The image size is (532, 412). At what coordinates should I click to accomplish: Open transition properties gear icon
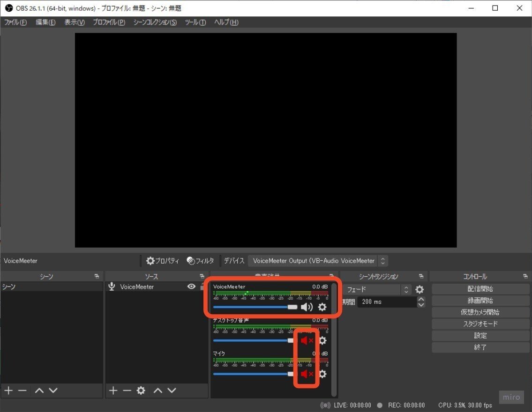420,289
